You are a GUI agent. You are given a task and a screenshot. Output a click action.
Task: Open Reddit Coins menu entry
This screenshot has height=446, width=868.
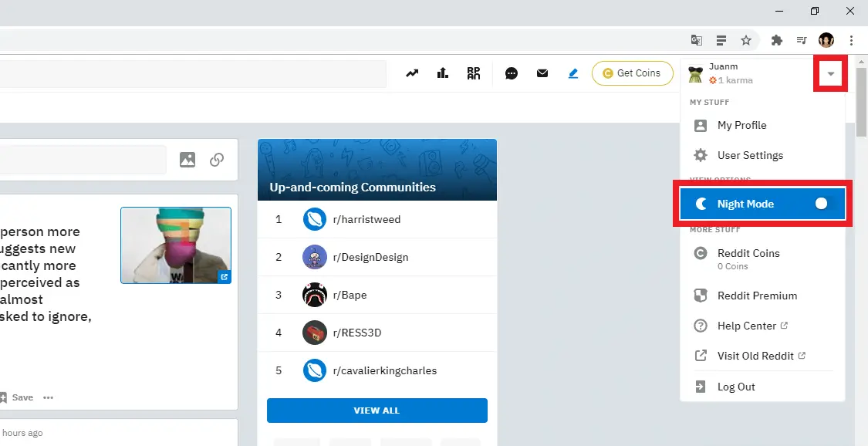point(762,258)
